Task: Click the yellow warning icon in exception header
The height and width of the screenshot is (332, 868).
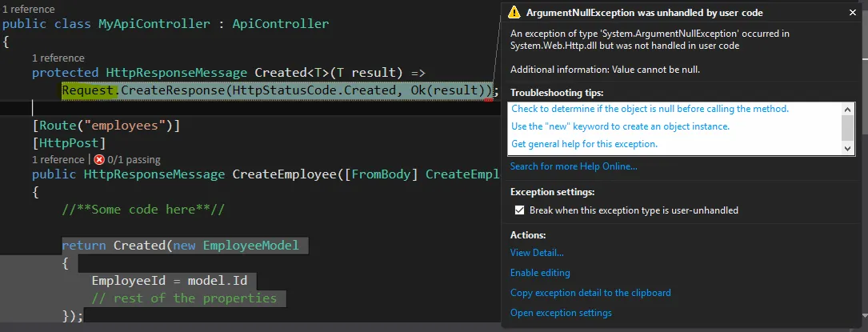Action: point(515,12)
